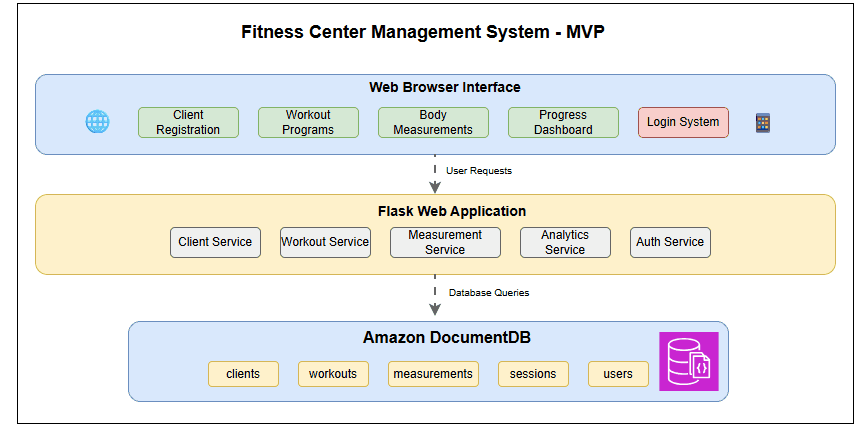Viewport: 868px width, 434px height.
Task: Click the globe web icon
Action: 97,122
